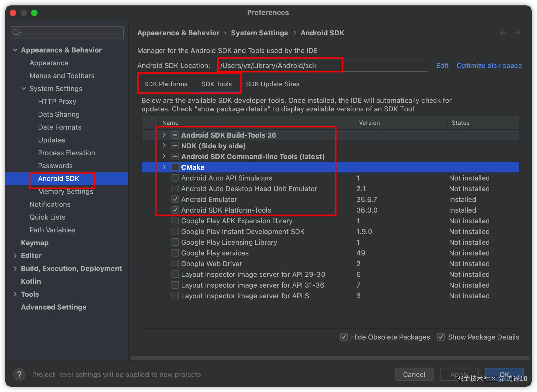Collapse the System Settings tree node
Viewport: 537px width, 392px height.
click(24, 89)
